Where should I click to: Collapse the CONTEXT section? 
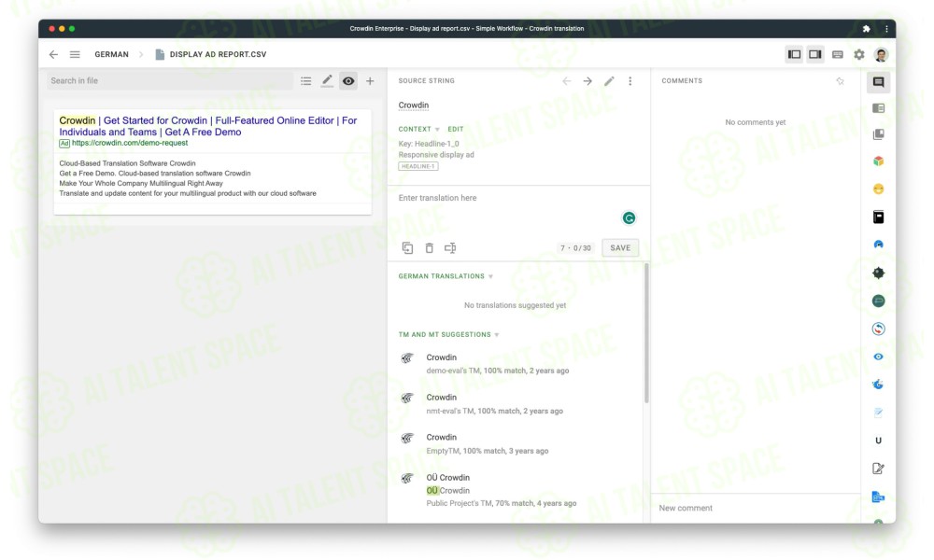pos(418,129)
